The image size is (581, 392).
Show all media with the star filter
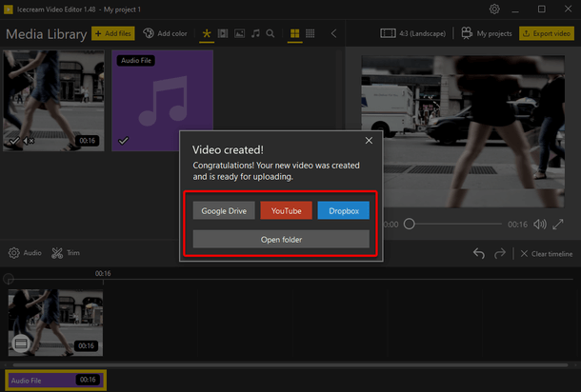207,33
